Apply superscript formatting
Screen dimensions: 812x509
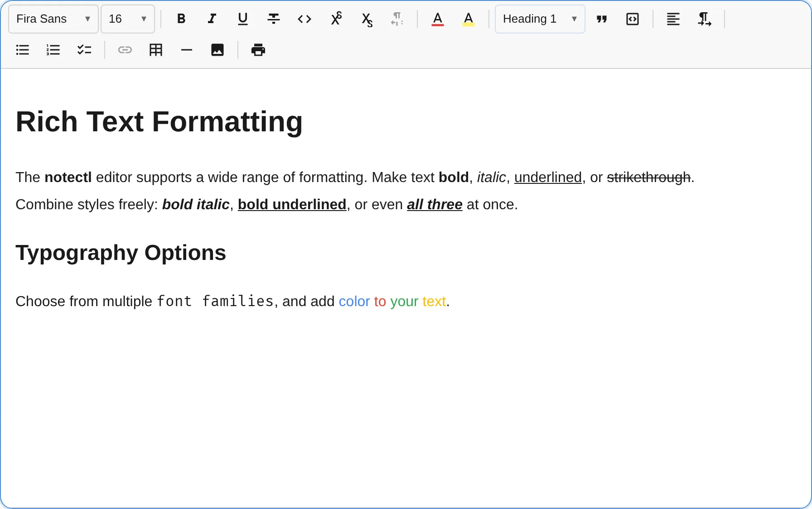336,19
